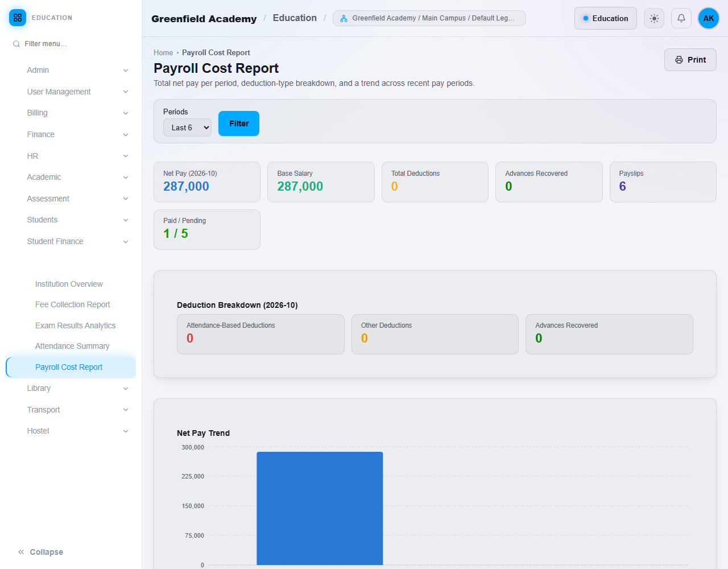Expand the Students menu chevron
The image size is (728, 569).
coord(126,220)
